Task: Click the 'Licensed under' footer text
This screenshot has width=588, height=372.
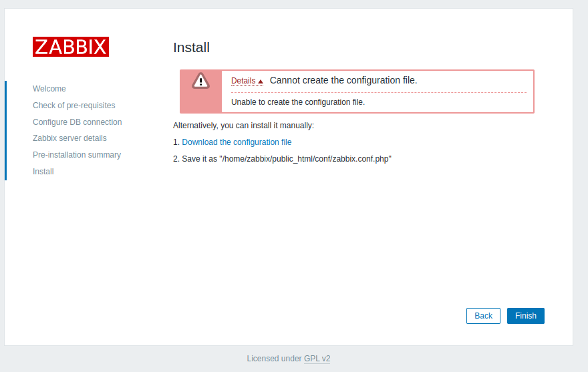Action: (274, 359)
